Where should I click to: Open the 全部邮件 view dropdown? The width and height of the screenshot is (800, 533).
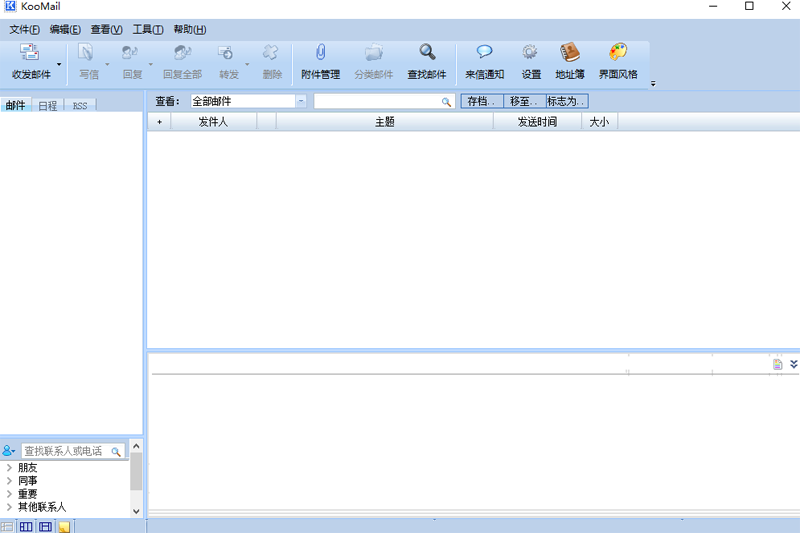coord(301,101)
